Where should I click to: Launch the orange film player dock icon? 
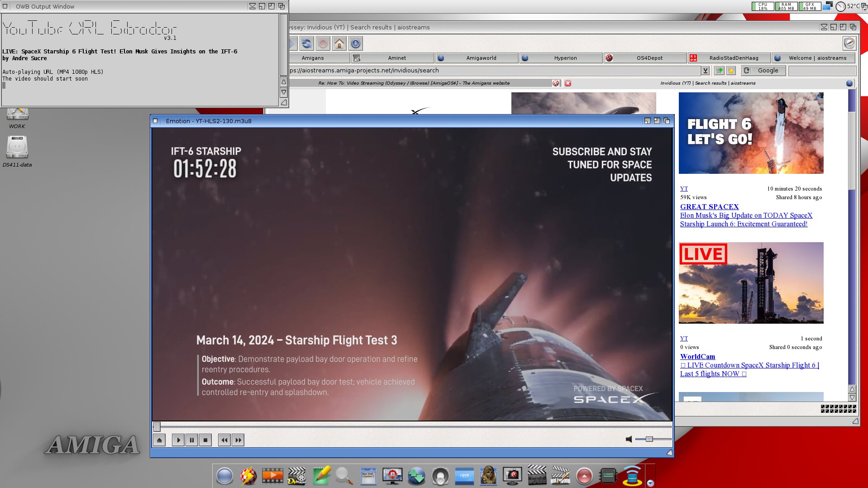272,476
